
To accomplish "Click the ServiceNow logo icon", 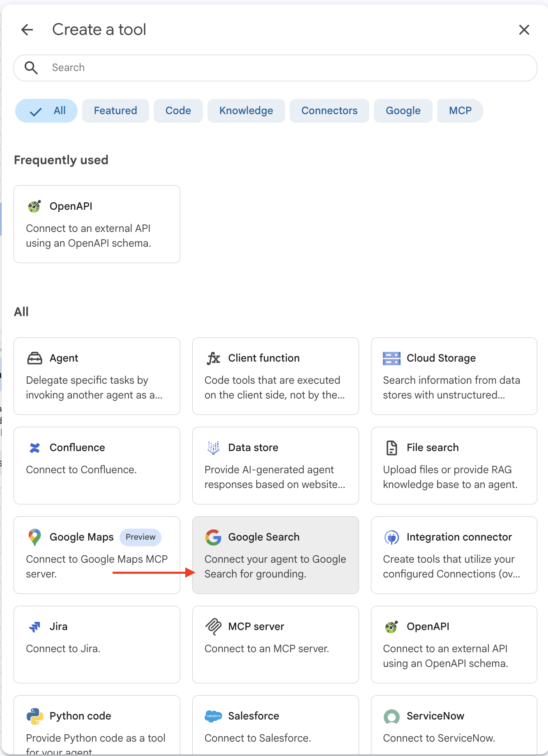I will tap(391, 717).
